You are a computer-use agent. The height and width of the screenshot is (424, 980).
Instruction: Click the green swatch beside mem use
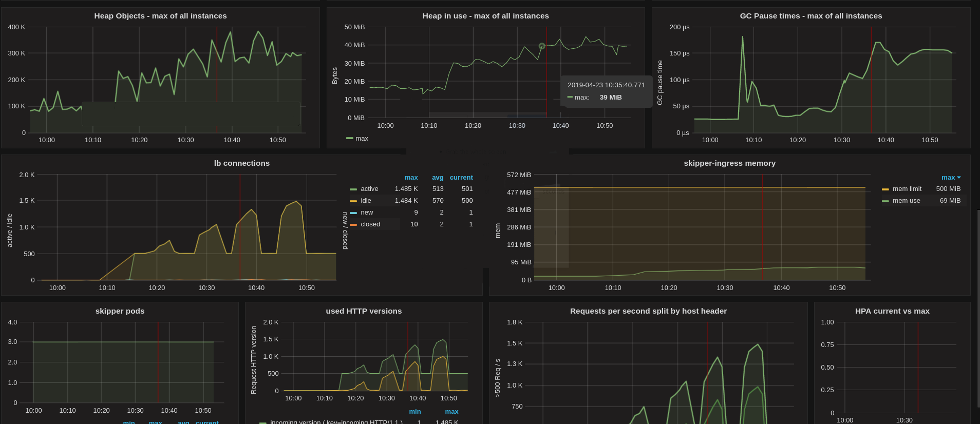[885, 201]
